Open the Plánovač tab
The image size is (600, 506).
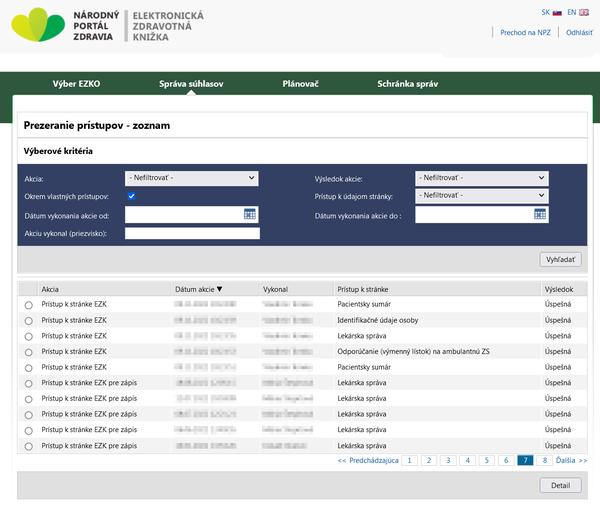300,84
